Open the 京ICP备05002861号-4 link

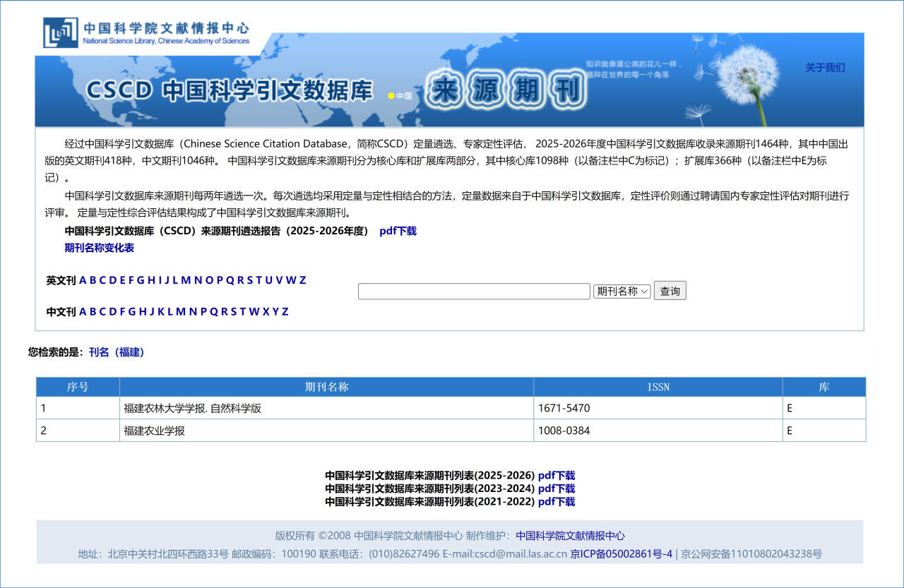621,554
